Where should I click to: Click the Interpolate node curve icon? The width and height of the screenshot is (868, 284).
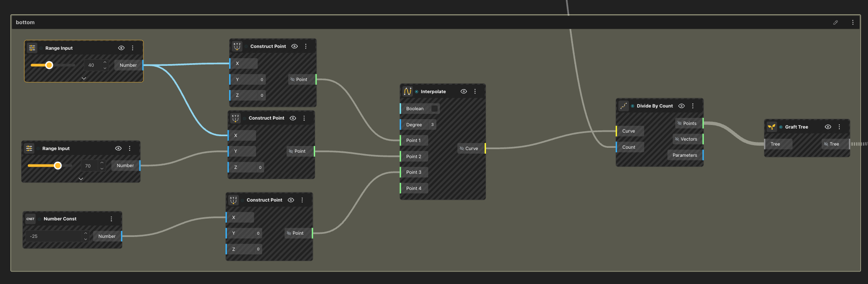point(407,91)
